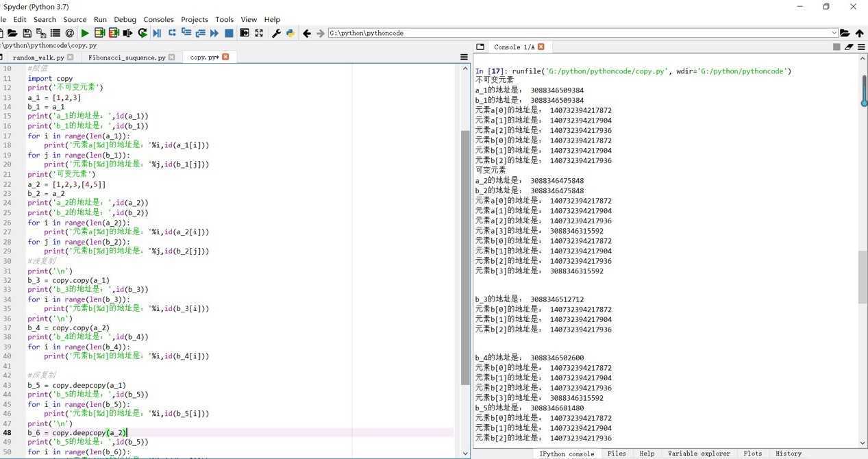Screen dimensions: 868x459
Task: Open the Variable explorer tab
Action: coord(699,454)
